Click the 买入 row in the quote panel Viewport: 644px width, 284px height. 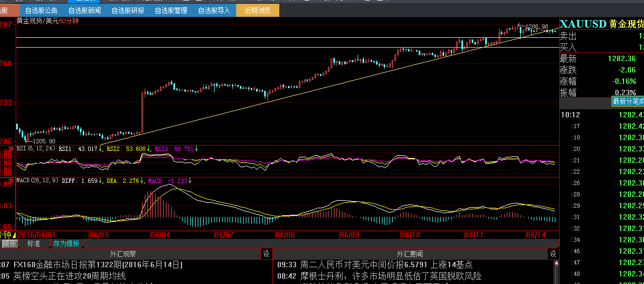[x=602, y=47]
